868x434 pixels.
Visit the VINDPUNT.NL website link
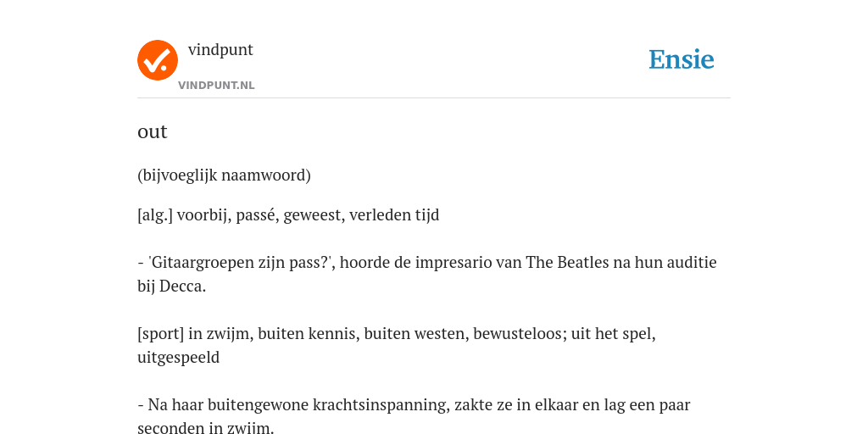tap(216, 86)
